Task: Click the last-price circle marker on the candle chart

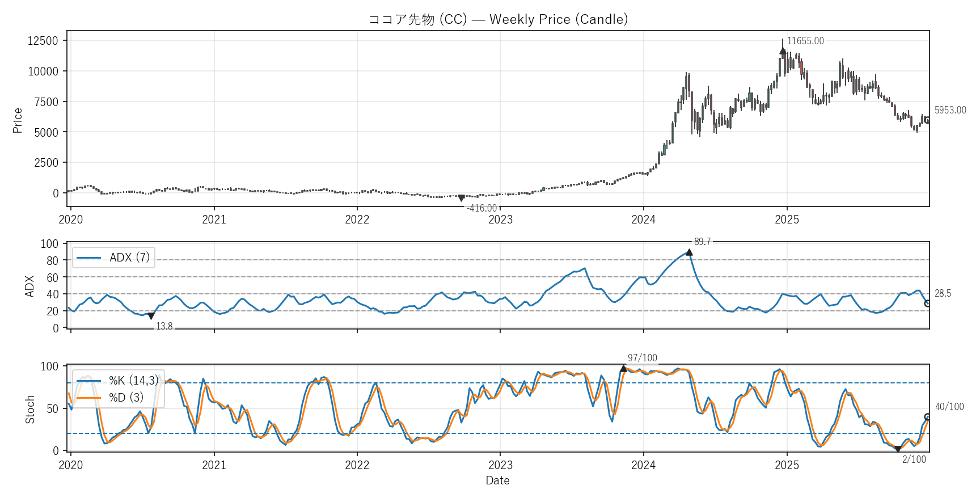Action: click(x=927, y=120)
